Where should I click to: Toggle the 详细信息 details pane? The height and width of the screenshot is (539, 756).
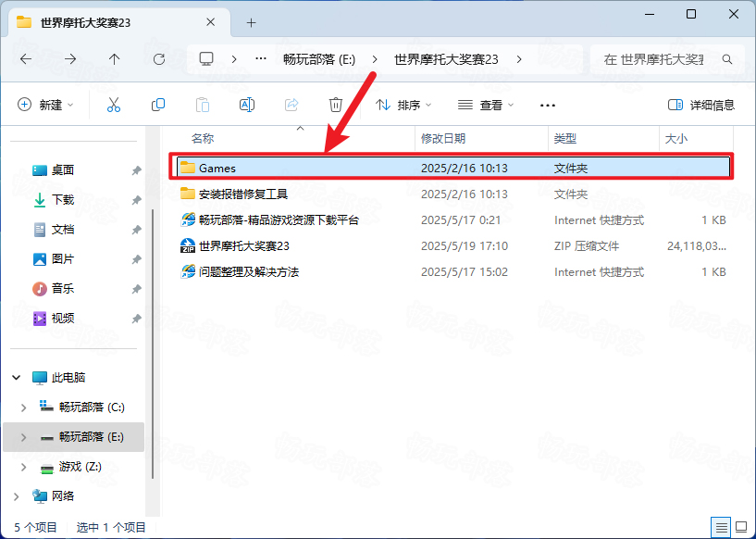701,105
